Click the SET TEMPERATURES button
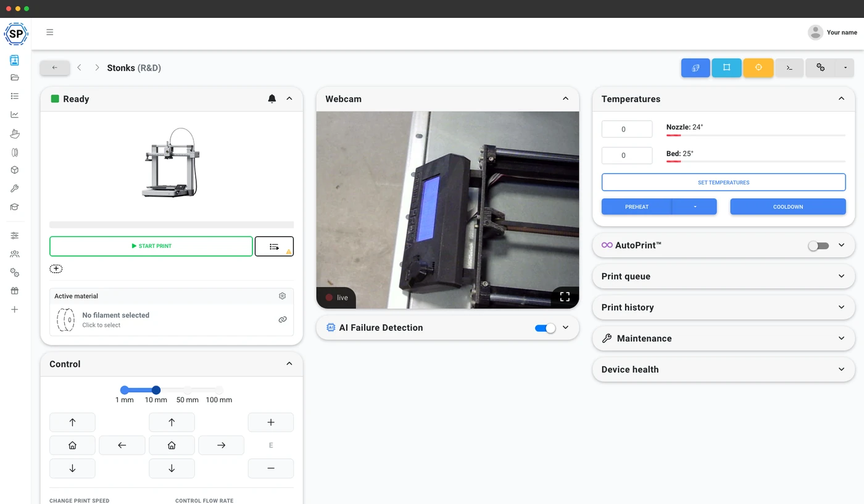The image size is (864, 504). (723, 183)
